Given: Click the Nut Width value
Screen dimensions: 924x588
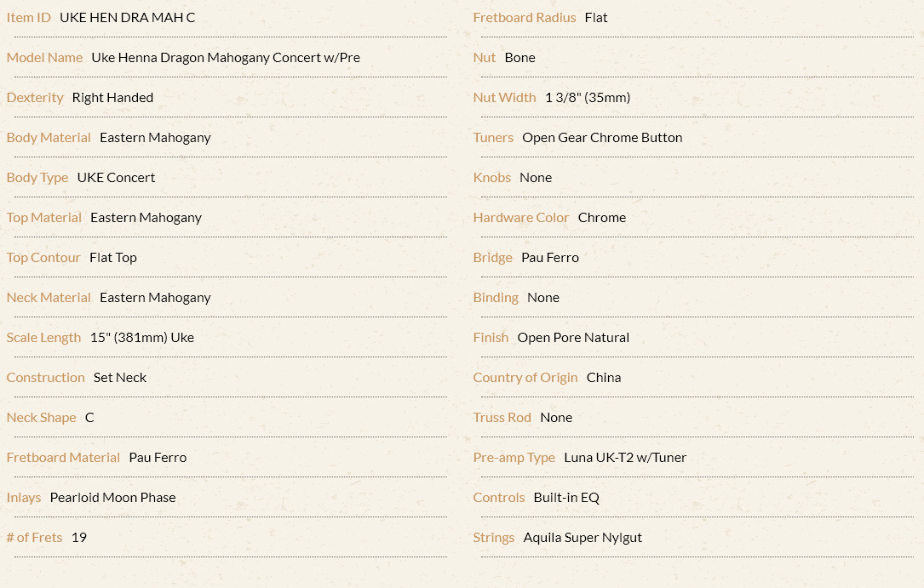Looking at the screenshot, I should coord(588,98).
